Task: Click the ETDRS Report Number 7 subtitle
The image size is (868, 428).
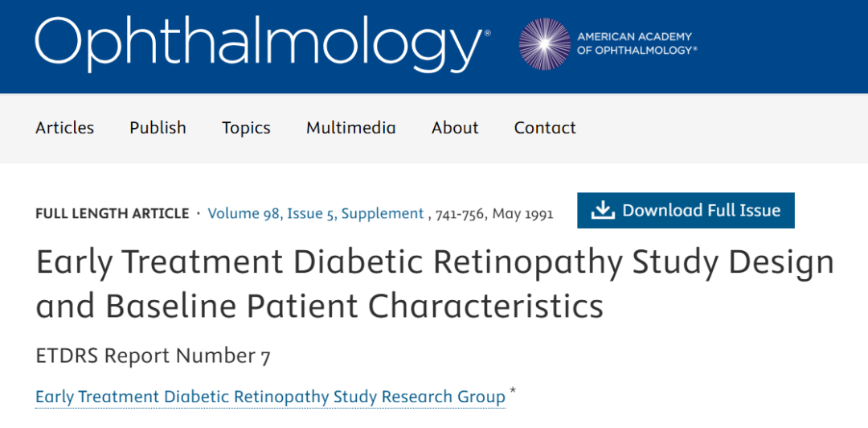Action: pos(153,356)
